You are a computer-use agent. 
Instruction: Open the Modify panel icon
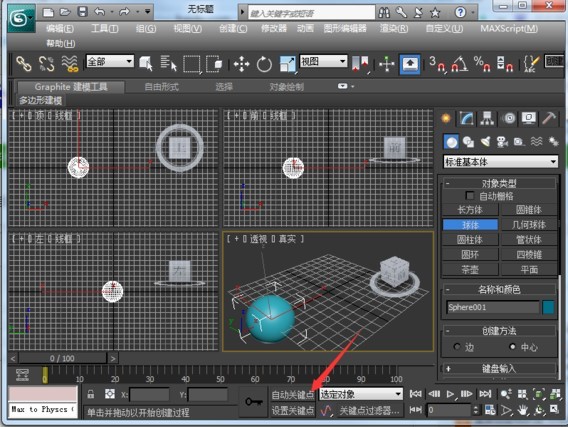pos(467,118)
